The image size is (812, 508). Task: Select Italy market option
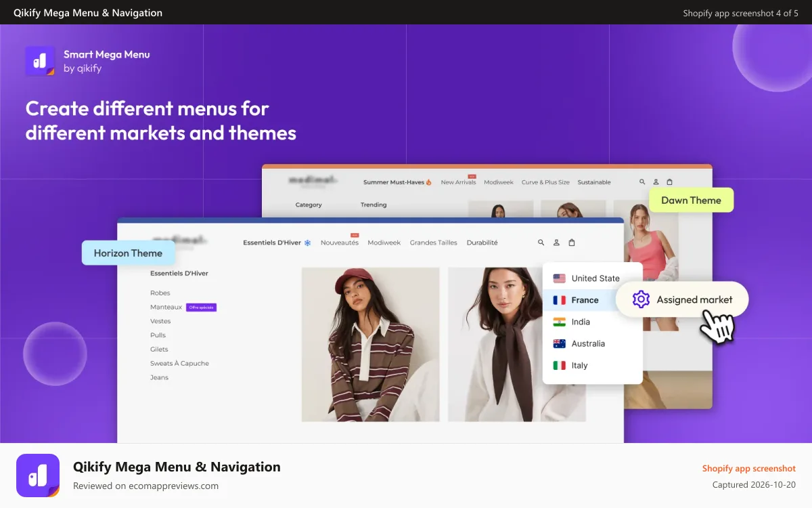click(593, 365)
